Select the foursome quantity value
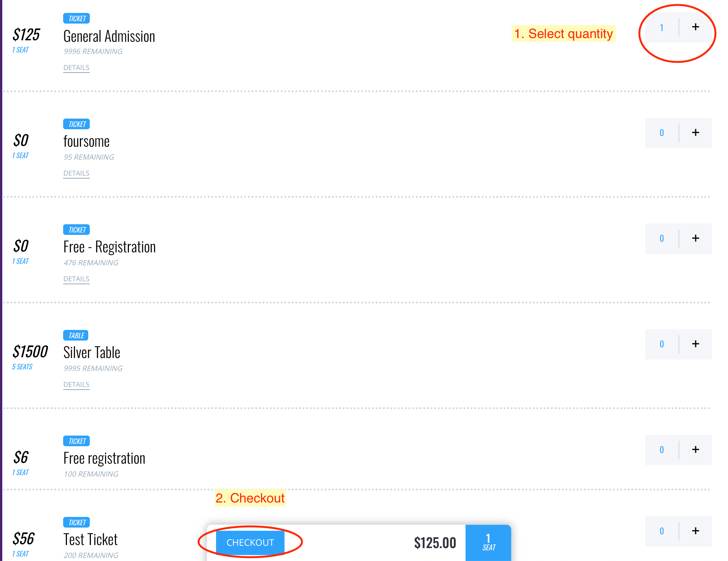Image resolution: width=728 pixels, height=561 pixels. 662,133
